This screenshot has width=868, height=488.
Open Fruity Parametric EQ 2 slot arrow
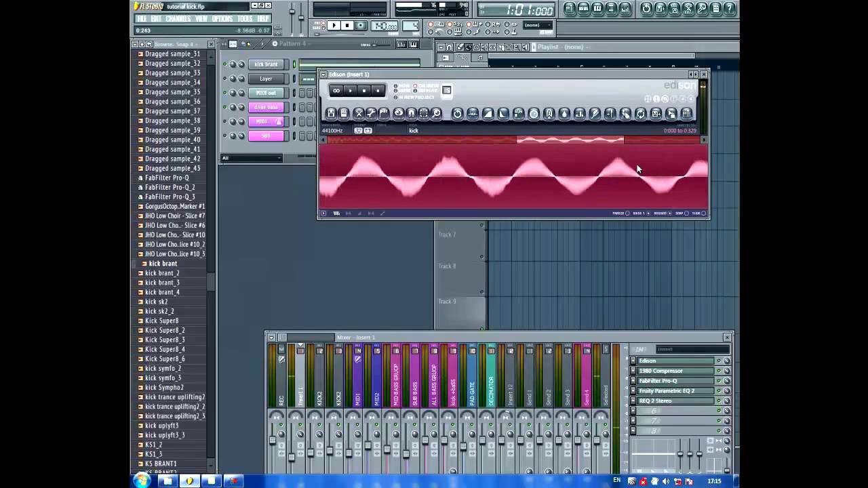pyautogui.click(x=633, y=390)
